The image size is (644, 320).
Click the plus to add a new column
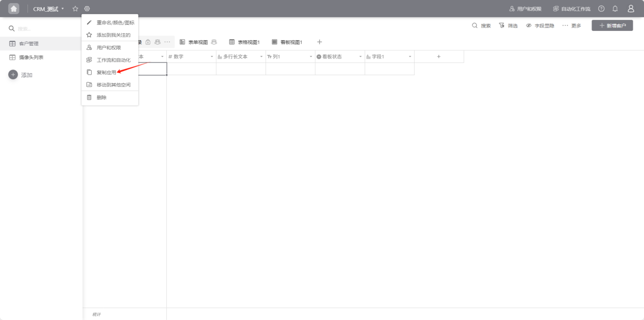point(439,57)
